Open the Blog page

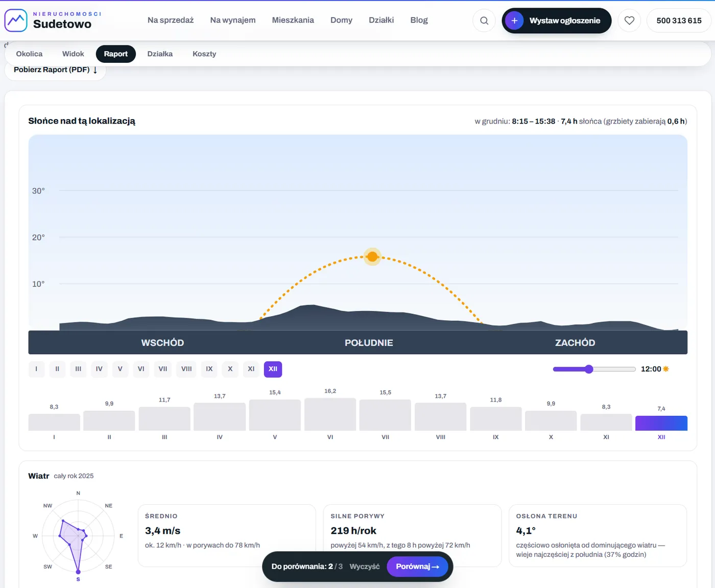click(x=419, y=20)
